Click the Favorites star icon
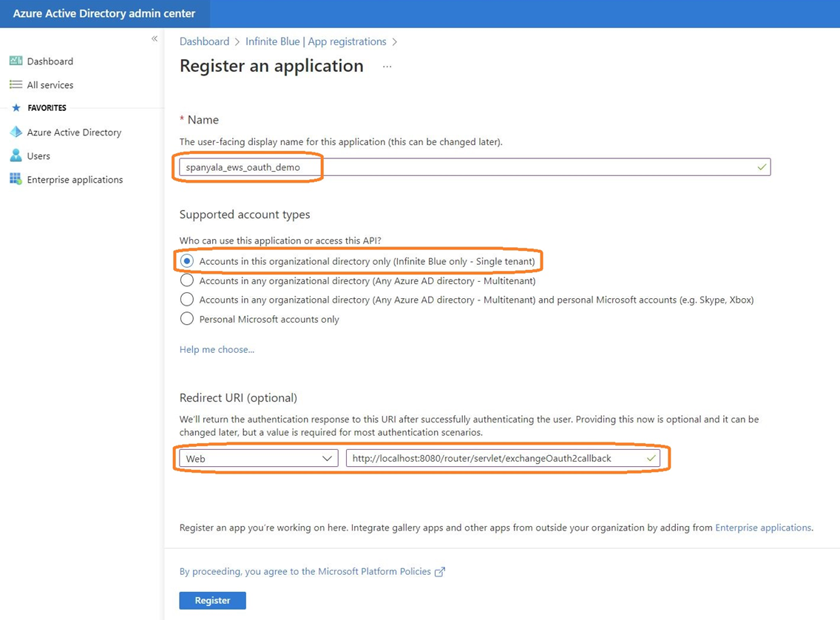This screenshot has height=620, width=840. click(16, 108)
